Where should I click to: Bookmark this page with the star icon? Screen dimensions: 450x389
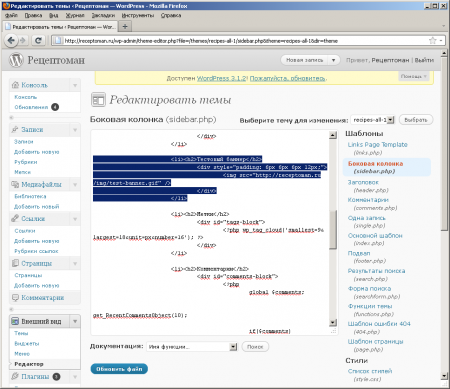[x=433, y=41]
